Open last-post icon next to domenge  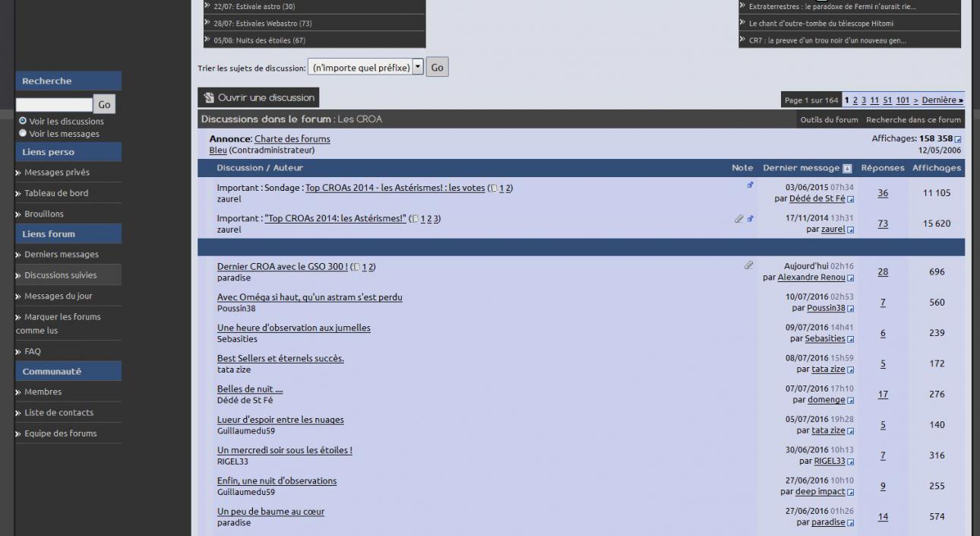pos(851,401)
